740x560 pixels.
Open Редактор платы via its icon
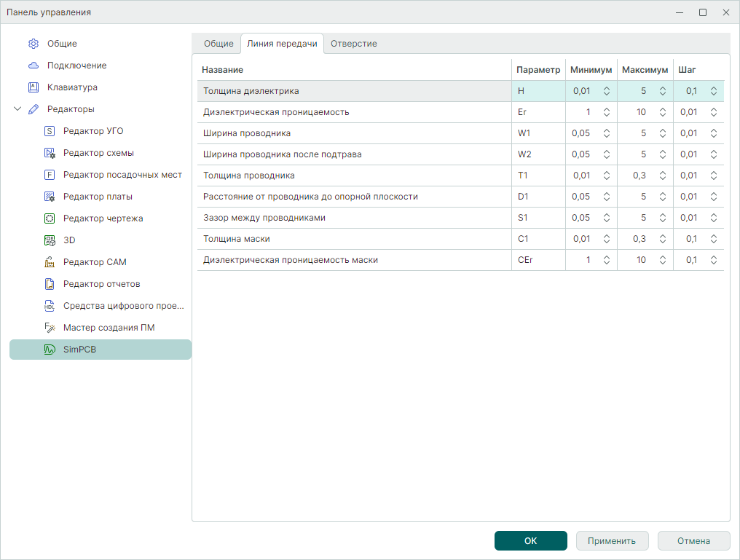tap(50, 197)
